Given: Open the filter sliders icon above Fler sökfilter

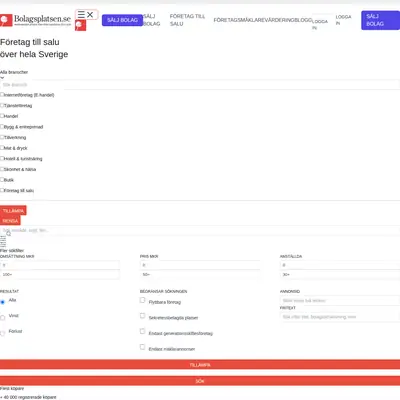Looking at the screenshot, I should click(3, 241).
